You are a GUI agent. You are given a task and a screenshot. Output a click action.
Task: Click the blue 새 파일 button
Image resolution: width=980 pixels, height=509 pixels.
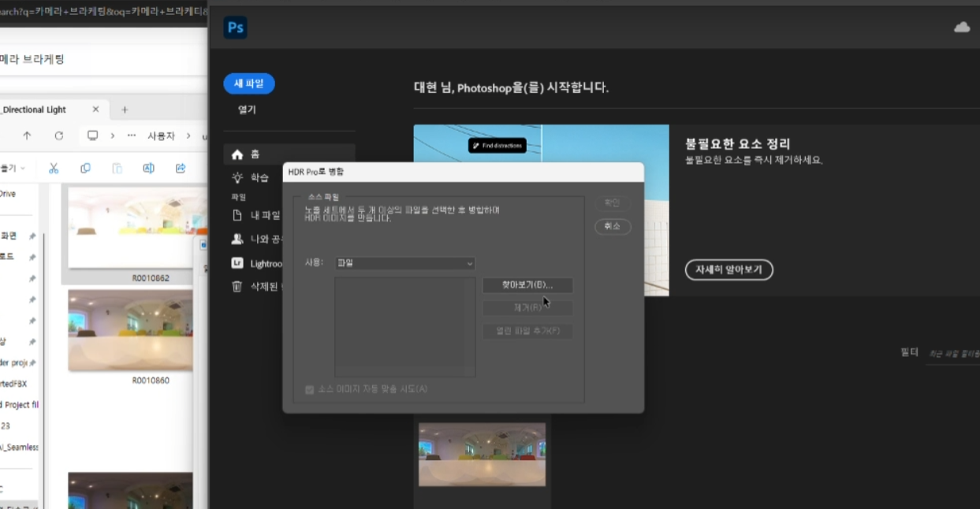249,84
